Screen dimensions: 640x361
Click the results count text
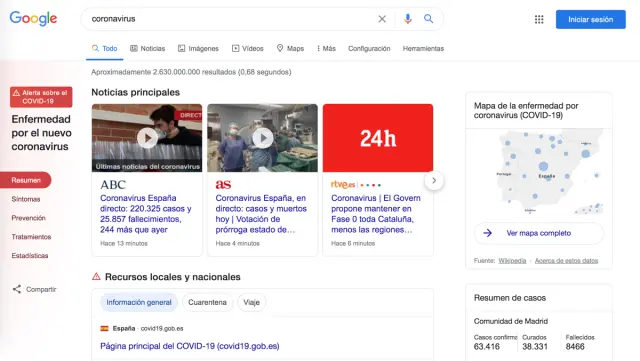[x=191, y=72]
